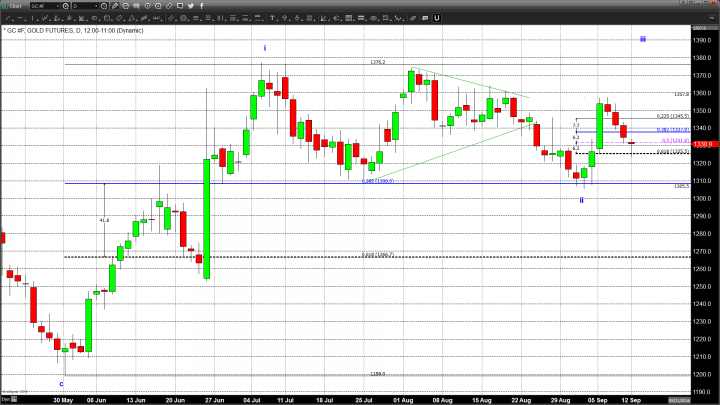
Task: Click the 1199.0 bottom line label
Action: [377, 374]
